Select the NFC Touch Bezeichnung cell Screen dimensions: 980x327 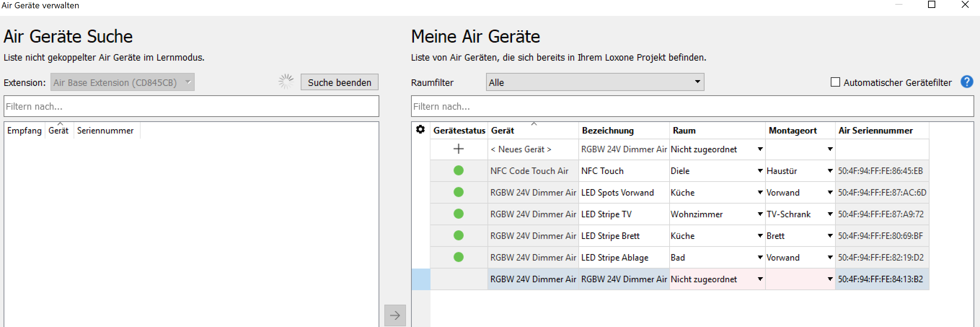click(x=624, y=171)
